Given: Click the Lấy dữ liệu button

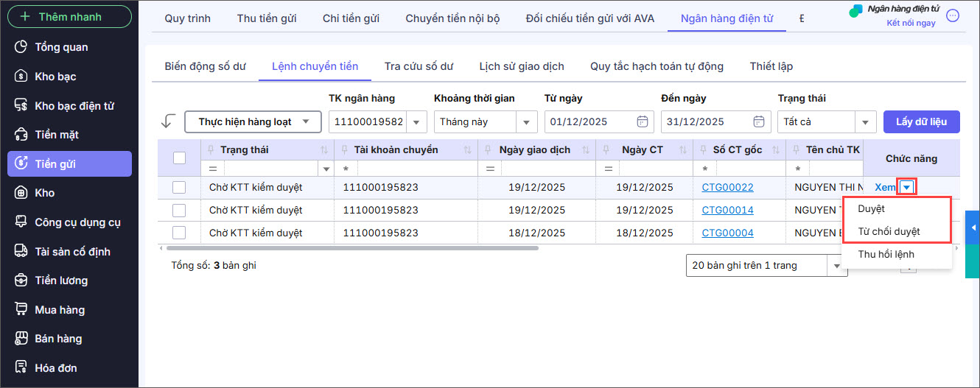Looking at the screenshot, I should (x=921, y=121).
